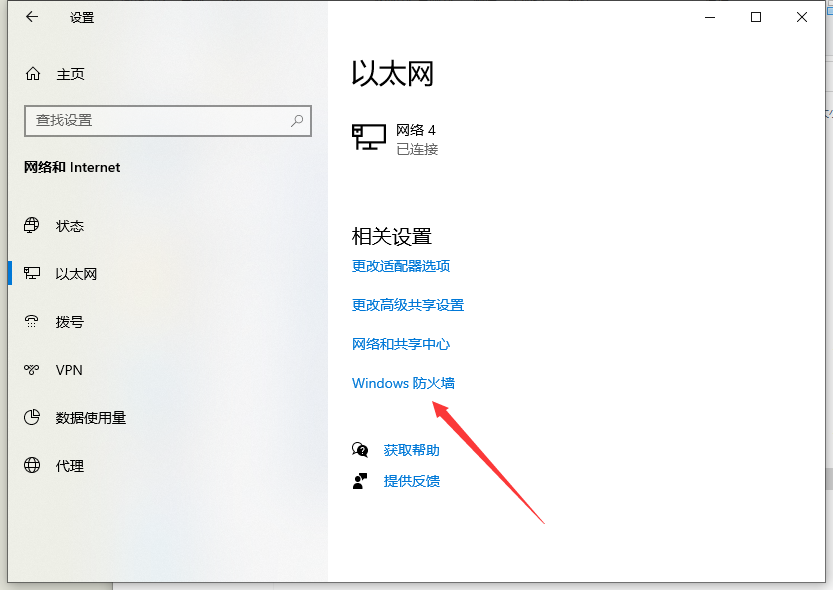
Task: Select 以太网 in the left navigation
Action: pyautogui.click(x=76, y=274)
